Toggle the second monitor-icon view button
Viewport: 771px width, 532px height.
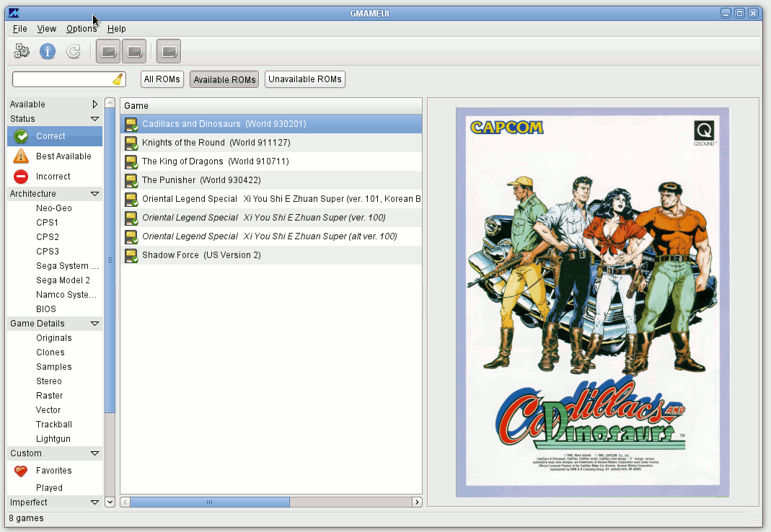pos(134,51)
